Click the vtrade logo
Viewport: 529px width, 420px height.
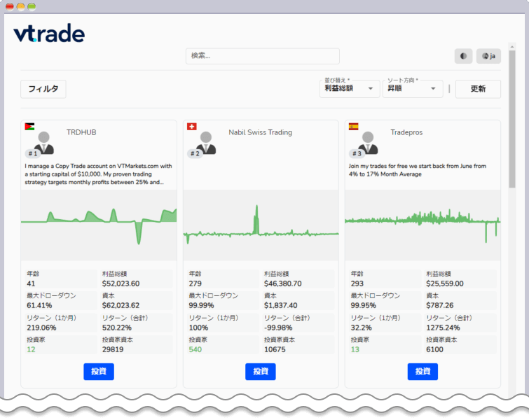coord(49,33)
